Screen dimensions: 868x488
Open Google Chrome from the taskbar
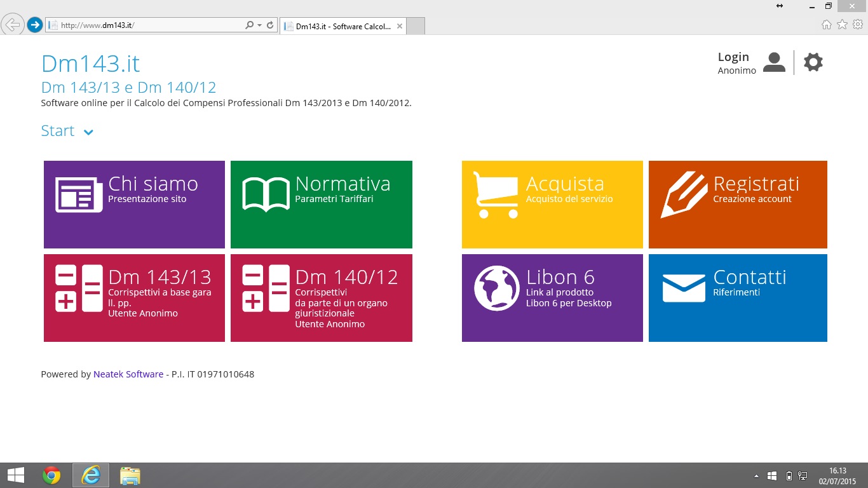click(51, 475)
